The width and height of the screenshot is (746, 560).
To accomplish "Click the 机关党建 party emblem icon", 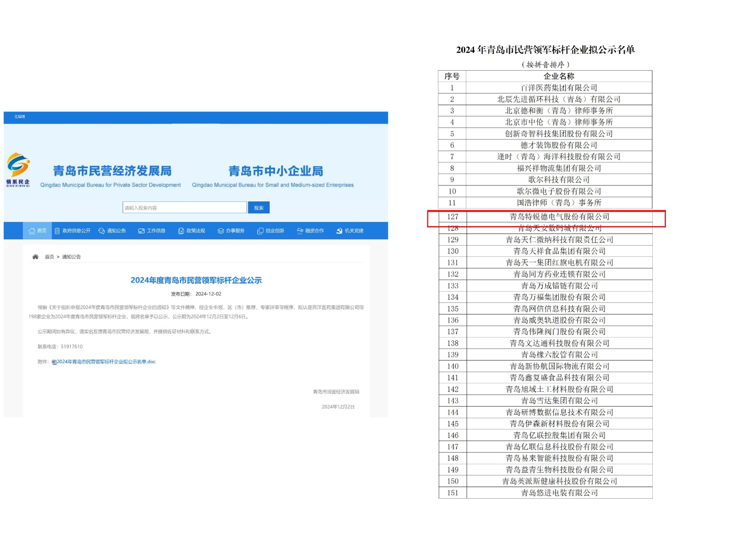I will tap(339, 231).
